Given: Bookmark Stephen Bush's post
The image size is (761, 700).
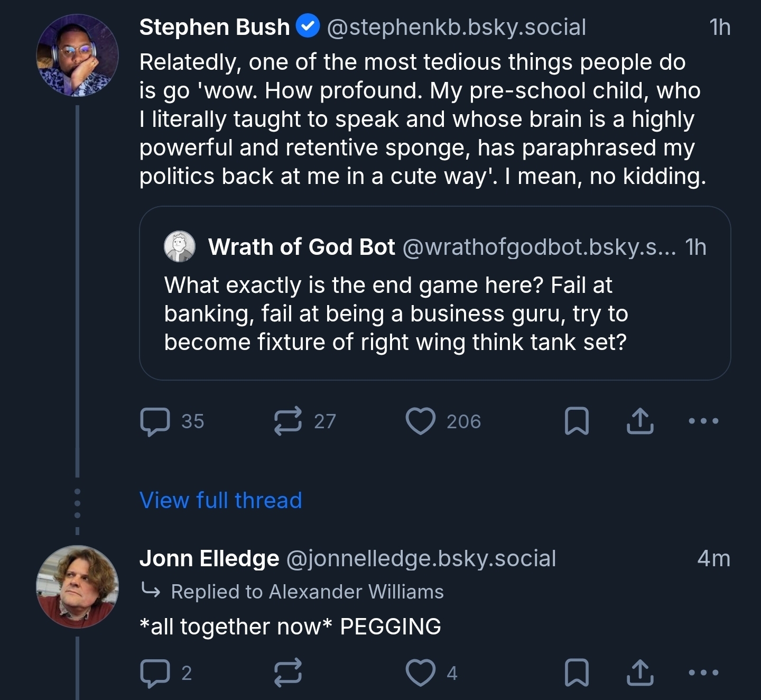Looking at the screenshot, I should coord(577,421).
